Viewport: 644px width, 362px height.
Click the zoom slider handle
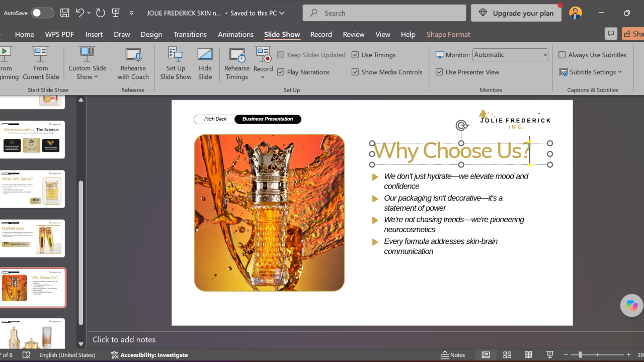point(580,354)
